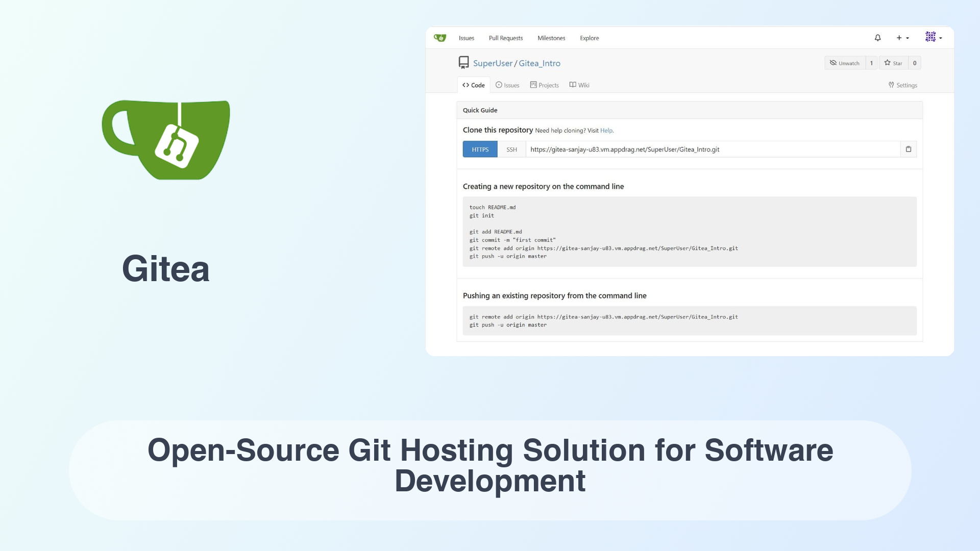This screenshot has width=980, height=551.
Task: Switch to the Projects tab
Action: pos(544,85)
